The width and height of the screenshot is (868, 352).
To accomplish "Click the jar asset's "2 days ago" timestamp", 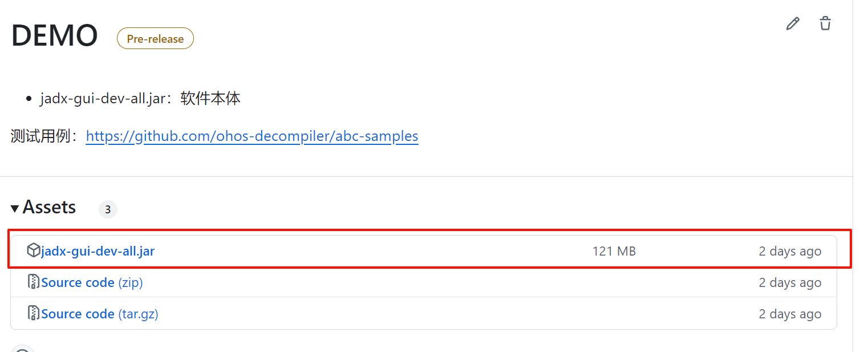I will (790, 251).
